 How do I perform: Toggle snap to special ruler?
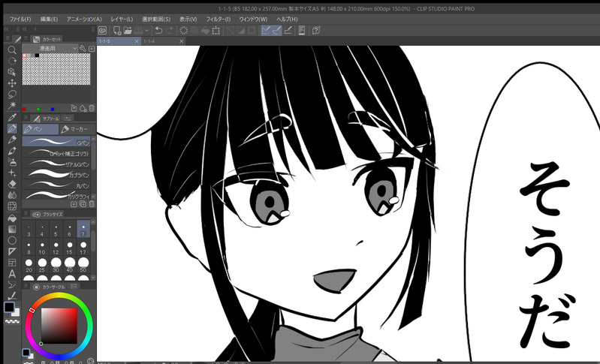pos(276,31)
